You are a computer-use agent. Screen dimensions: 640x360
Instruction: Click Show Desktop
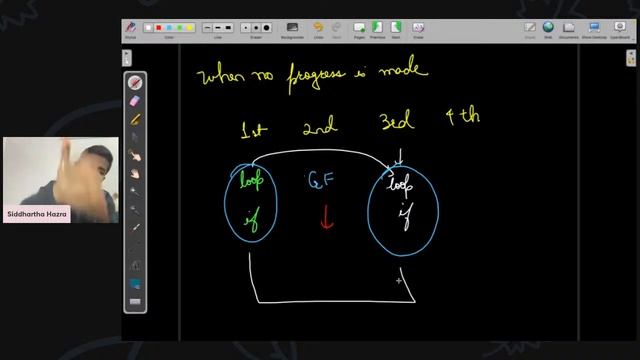coord(594,30)
